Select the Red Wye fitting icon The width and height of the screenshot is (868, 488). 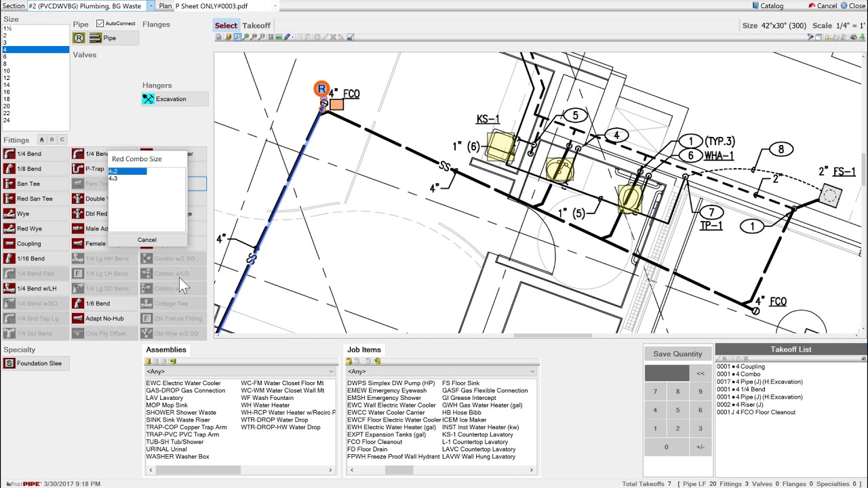pos(9,228)
